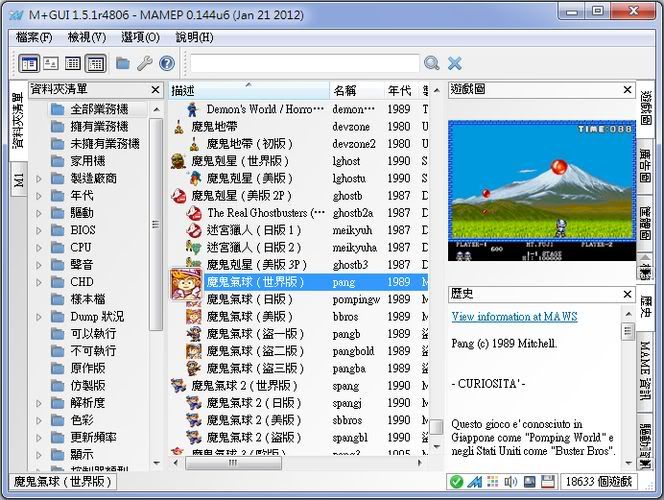Image resolution: width=664 pixels, height=500 pixels.
Task: Expand the 解析度 folder
Action: pos(39,403)
